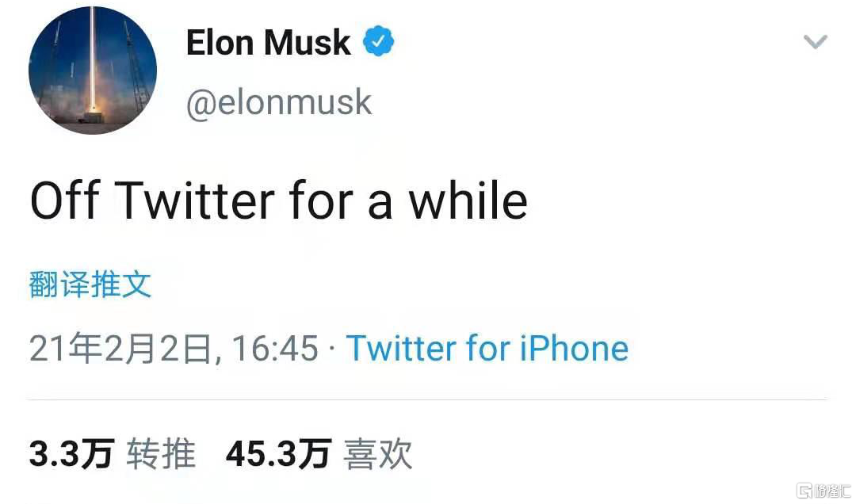Image resolution: width=856 pixels, height=504 pixels.
Task: Click the 3.3万 retweet count number
Action: click(71, 455)
